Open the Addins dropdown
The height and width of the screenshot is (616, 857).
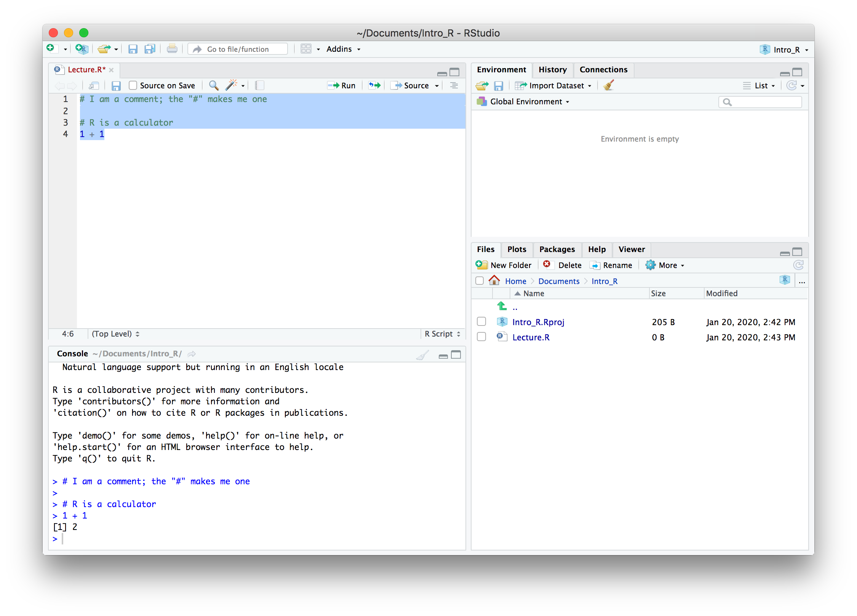coord(343,49)
